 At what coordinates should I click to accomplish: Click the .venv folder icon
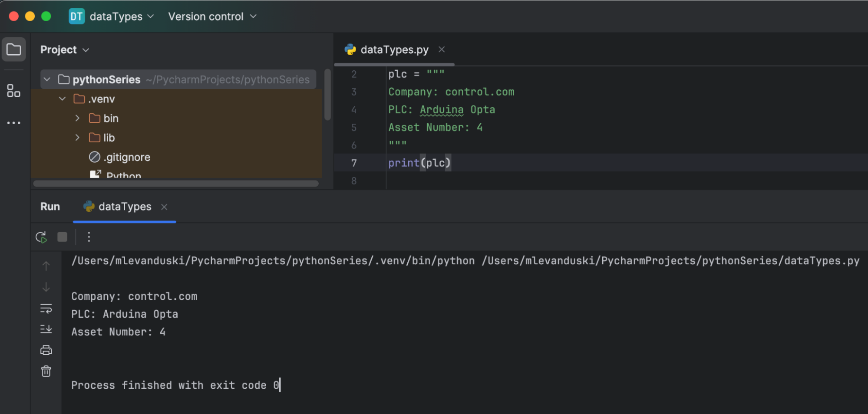click(x=79, y=99)
